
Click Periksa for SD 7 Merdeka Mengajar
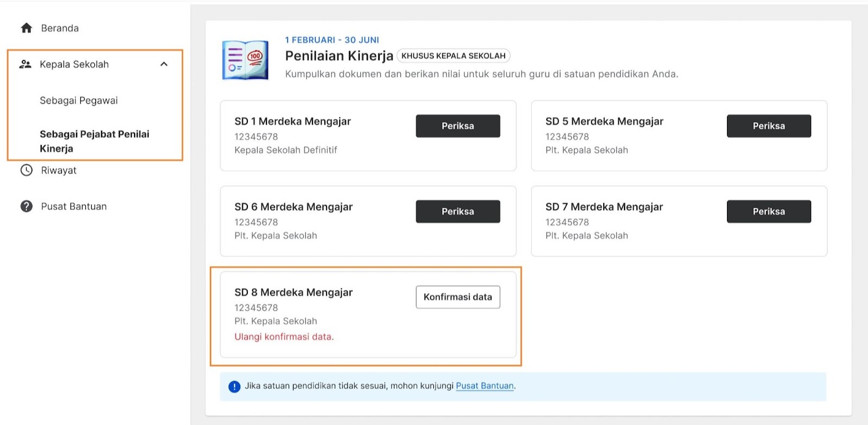769,211
